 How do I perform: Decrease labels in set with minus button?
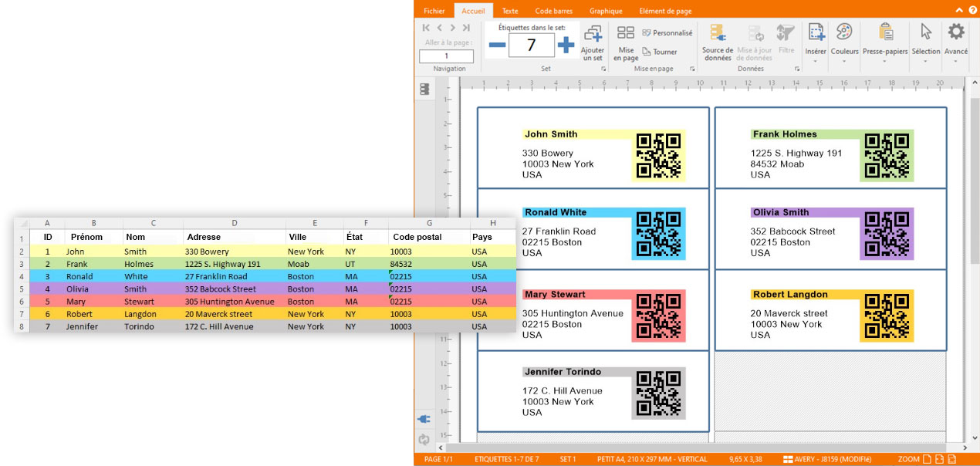pyautogui.click(x=497, y=46)
